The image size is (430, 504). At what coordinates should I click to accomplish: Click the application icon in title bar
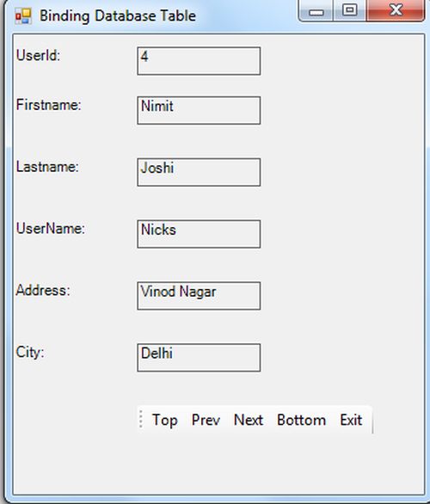(x=23, y=15)
